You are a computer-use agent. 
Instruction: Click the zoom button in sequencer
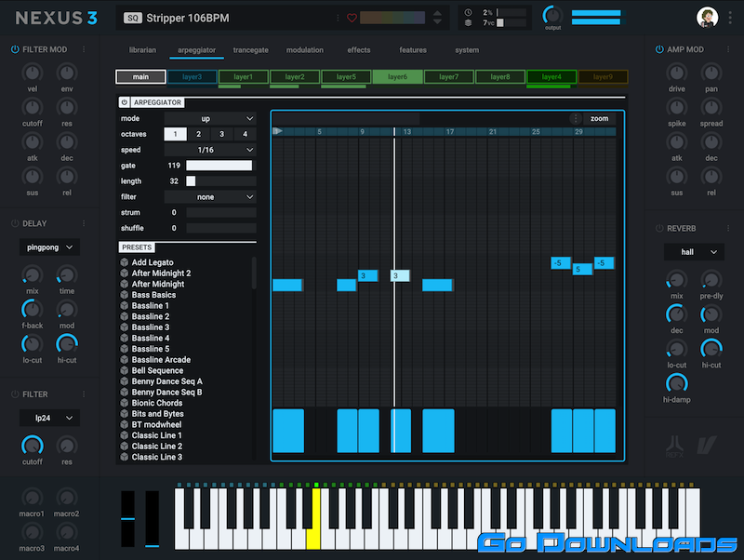click(x=599, y=119)
